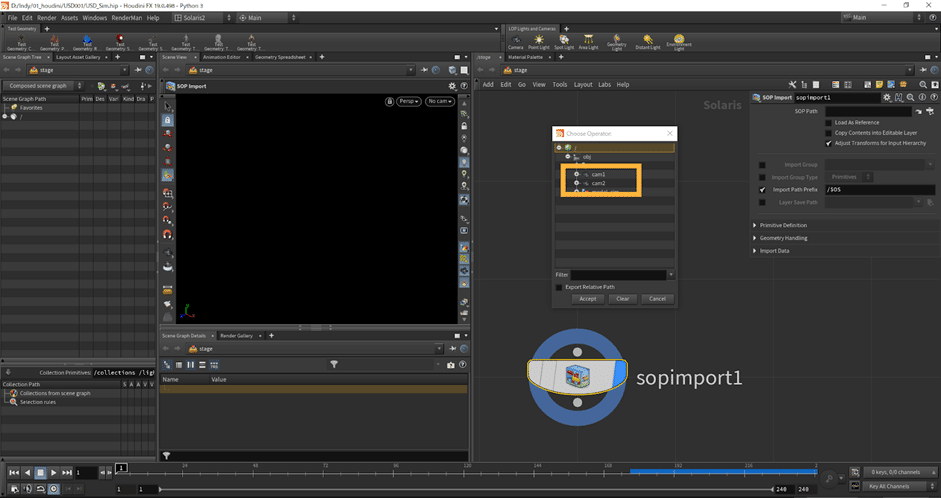Click the Camera shelf tool
This screenshot has width=941, height=498.
tap(515, 41)
